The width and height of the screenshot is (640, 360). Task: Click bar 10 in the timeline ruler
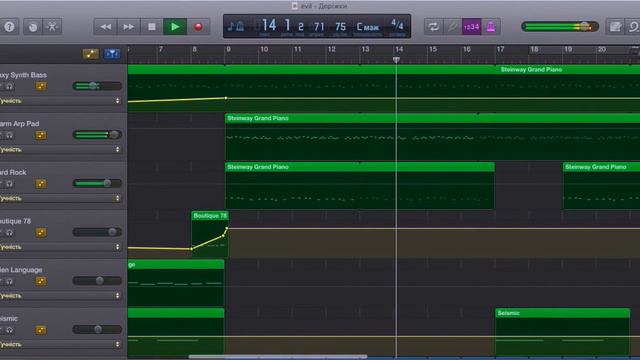(x=264, y=49)
